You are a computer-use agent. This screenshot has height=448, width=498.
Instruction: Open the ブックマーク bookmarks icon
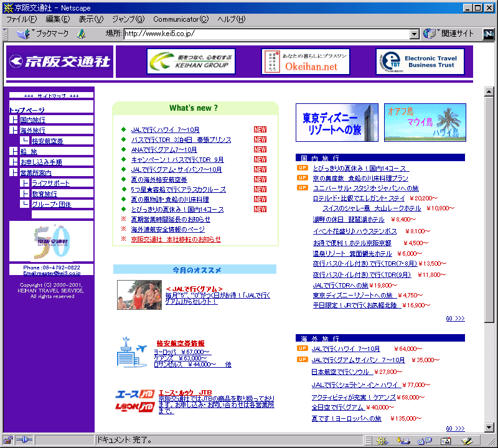[24, 34]
